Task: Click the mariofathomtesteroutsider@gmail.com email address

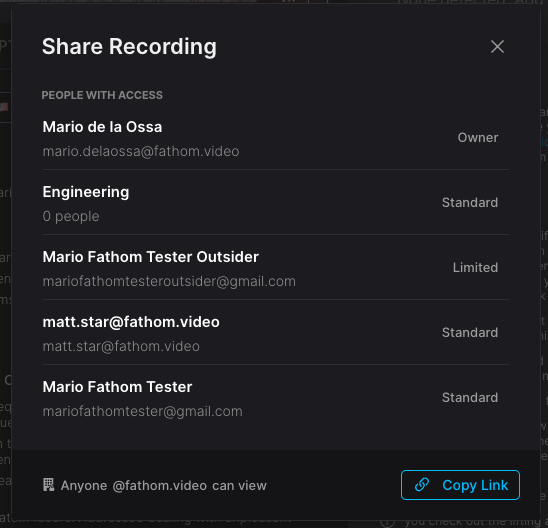Action: (169, 281)
